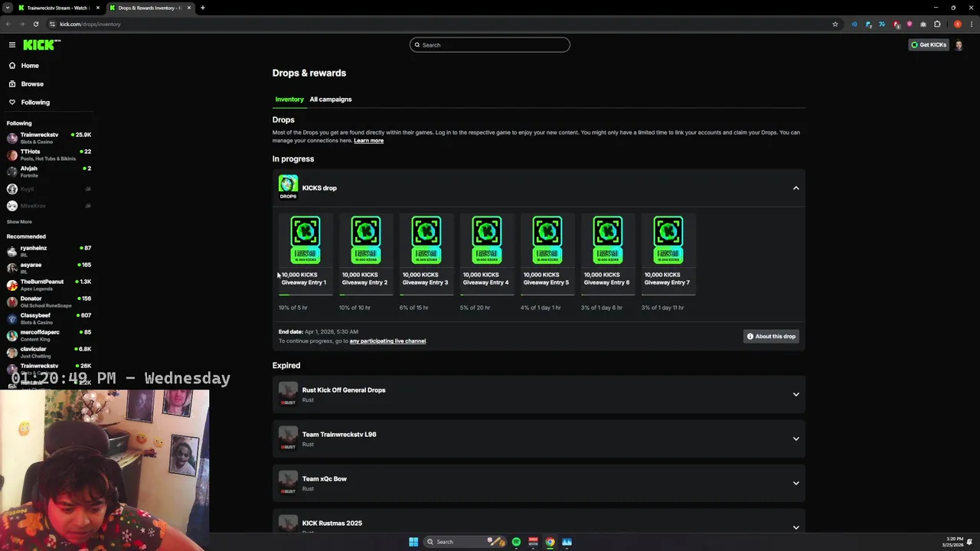Reload the page in browser
This screenshot has height=551, width=980.
point(35,24)
